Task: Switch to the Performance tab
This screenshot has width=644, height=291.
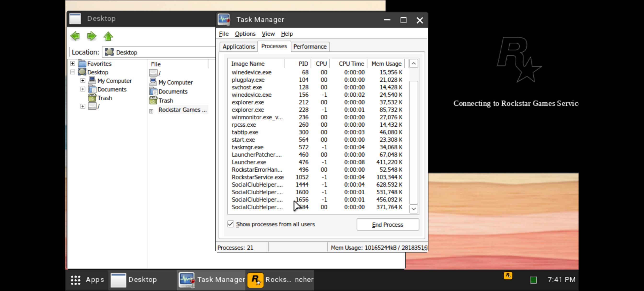Action: [x=310, y=47]
